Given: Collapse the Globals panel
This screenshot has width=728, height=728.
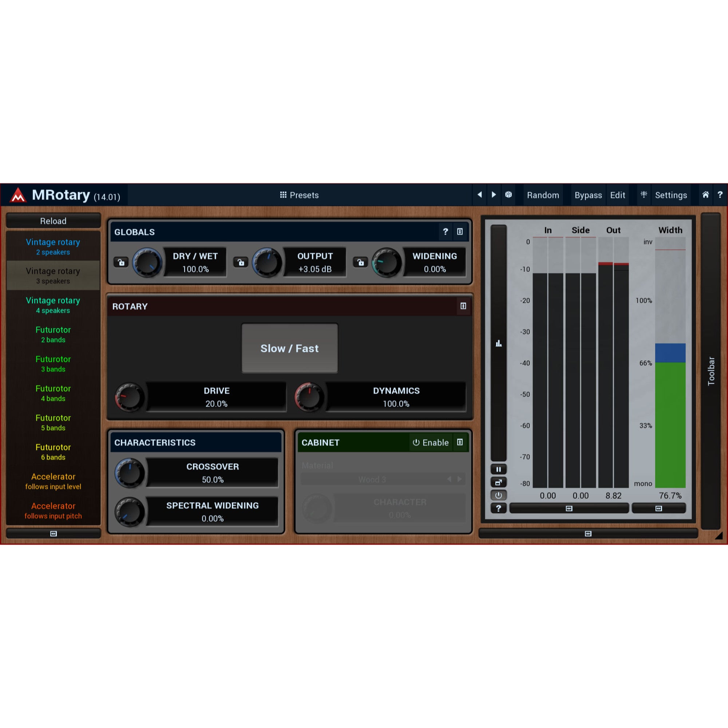Looking at the screenshot, I should tap(460, 232).
